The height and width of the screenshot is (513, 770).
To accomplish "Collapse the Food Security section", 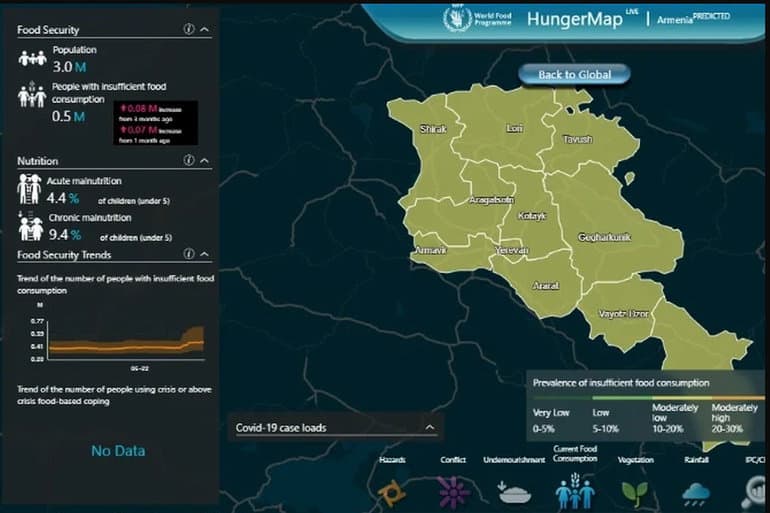I will [x=205, y=30].
